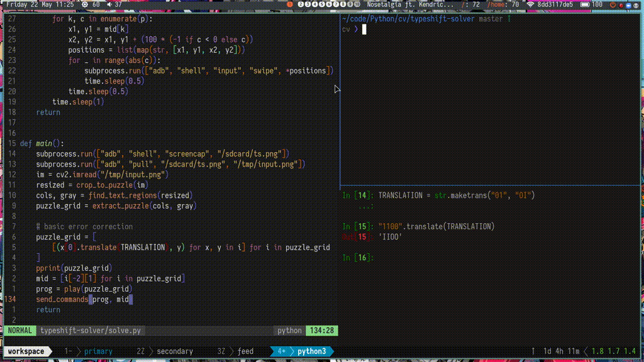Click the IPython In [16] prompt
Screen dimensions: 644x362
(358, 258)
